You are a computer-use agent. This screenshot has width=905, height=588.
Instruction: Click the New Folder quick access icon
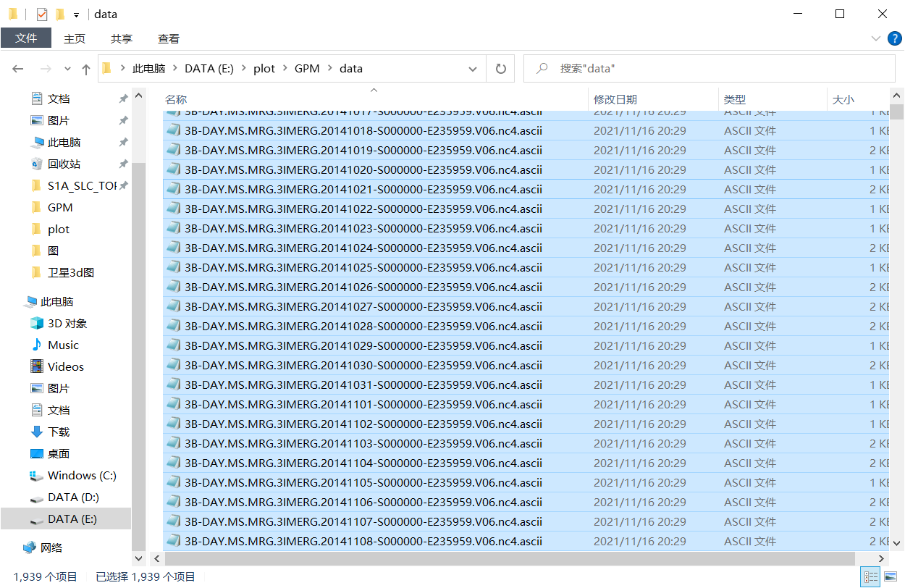(59, 14)
